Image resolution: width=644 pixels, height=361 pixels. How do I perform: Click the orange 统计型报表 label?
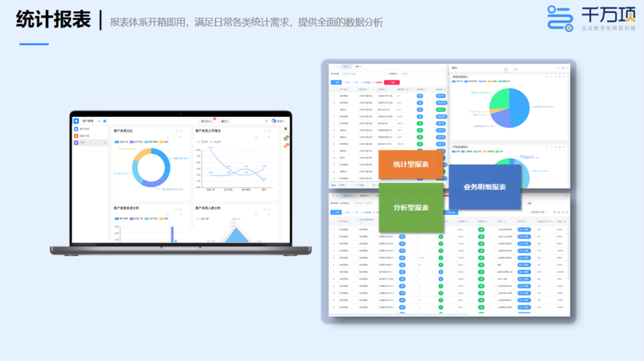tap(411, 165)
